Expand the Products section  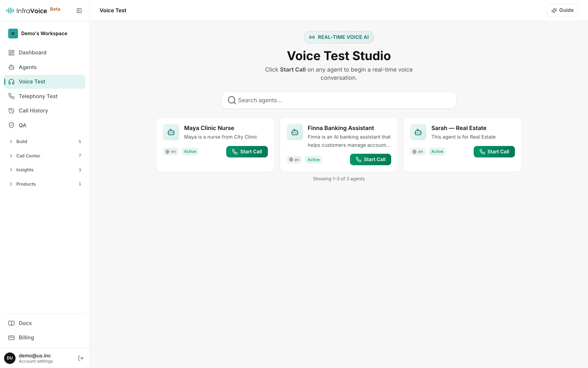(x=45, y=184)
